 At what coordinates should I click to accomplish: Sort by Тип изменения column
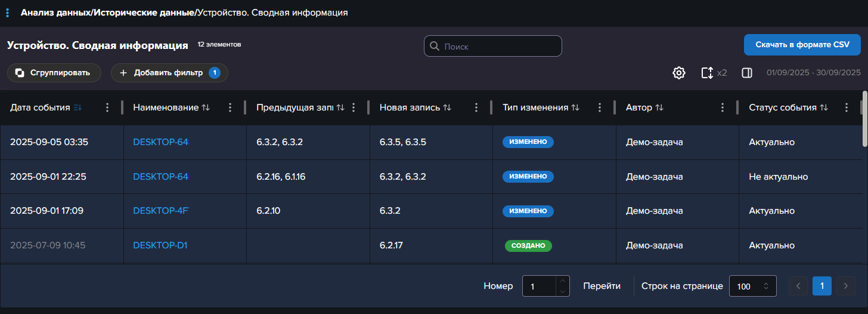coord(575,107)
